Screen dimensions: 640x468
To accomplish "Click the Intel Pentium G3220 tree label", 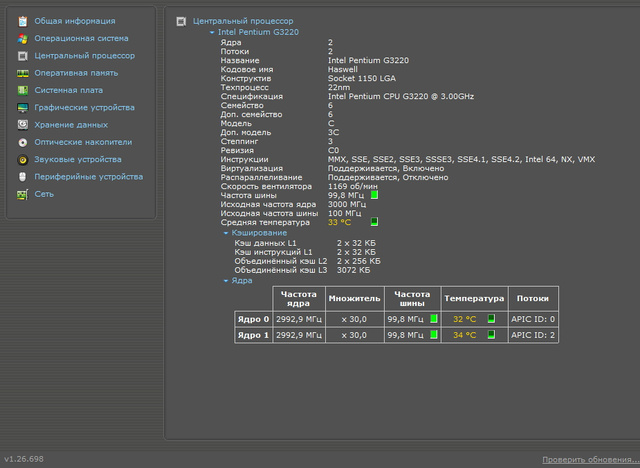I will pyautogui.click(x=258, y=32).
